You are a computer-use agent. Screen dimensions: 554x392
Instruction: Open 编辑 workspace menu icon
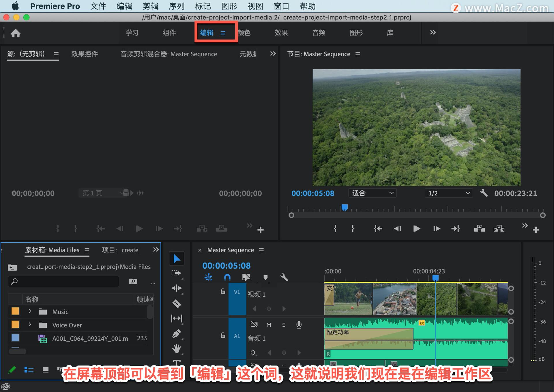tap(223, 33)
